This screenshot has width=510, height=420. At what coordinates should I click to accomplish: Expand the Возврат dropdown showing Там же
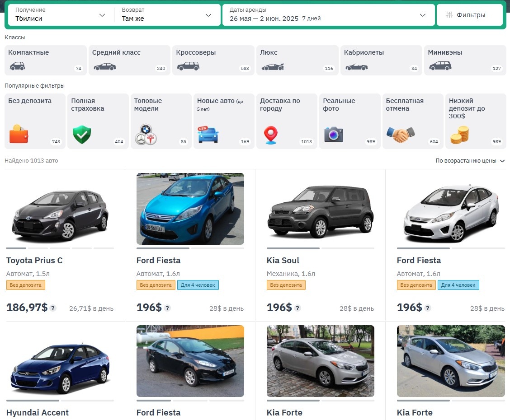pyautogui.click(x=166, y=15)
